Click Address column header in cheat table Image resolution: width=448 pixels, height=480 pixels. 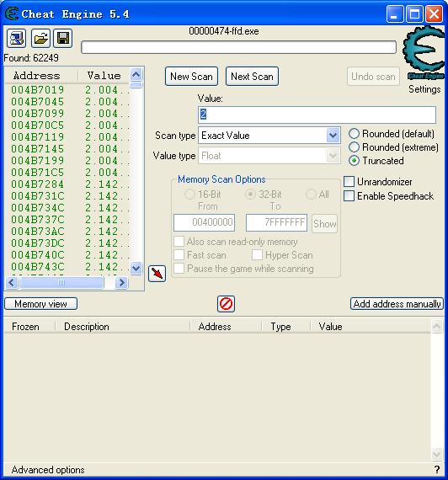point(226,327)
